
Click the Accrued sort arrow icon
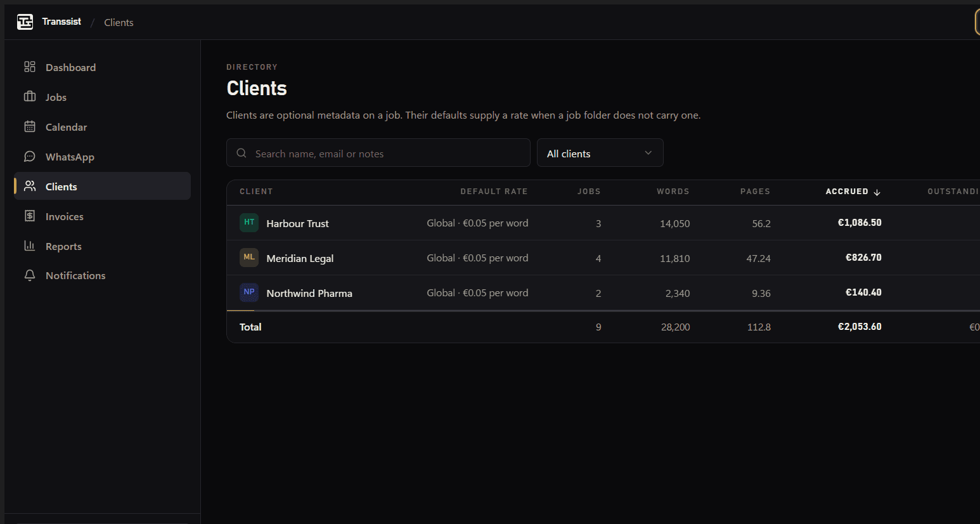point(877,192)
